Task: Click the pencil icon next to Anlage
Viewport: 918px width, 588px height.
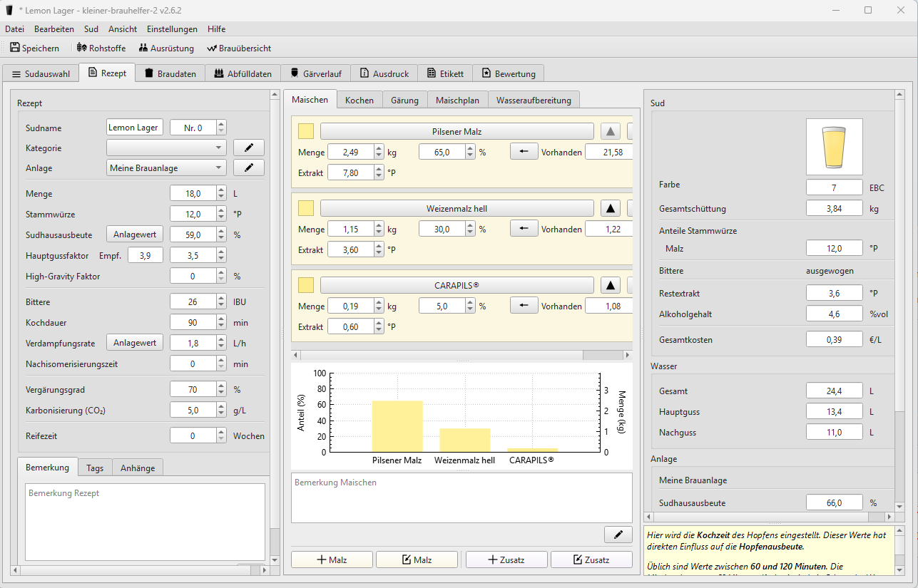Action: (248, 167)
